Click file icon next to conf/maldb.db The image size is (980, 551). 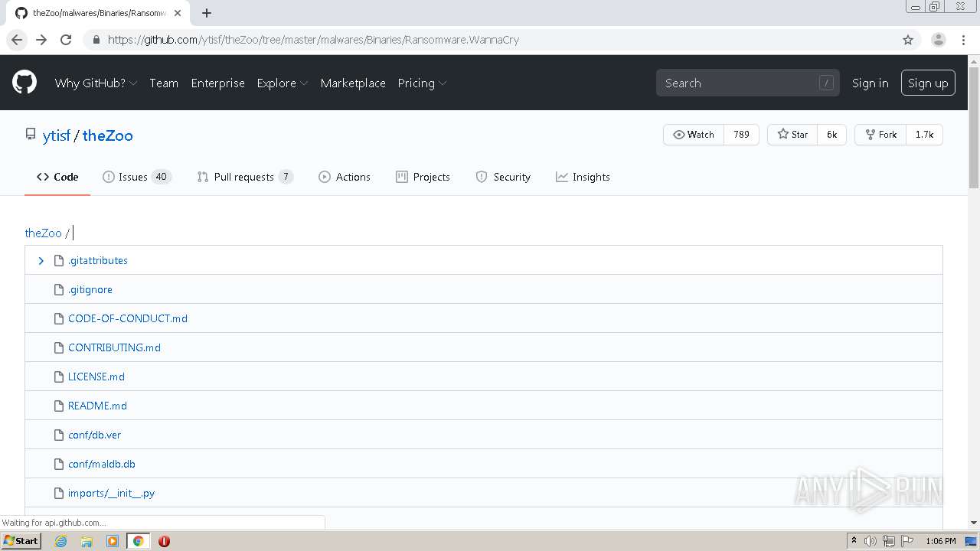click(59, 464)
